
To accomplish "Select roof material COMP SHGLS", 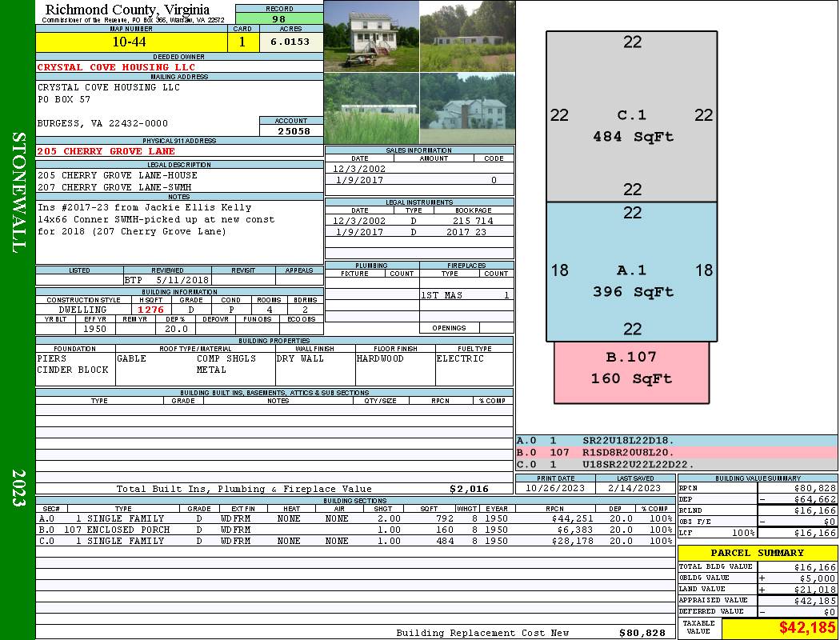I will [x=226, y=358].
